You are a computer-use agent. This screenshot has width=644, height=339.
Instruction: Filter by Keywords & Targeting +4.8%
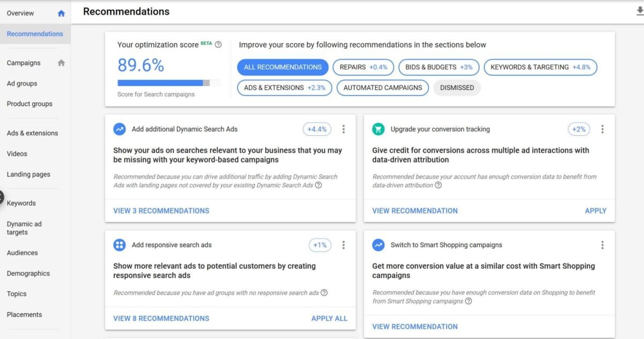(x=540, y=67)
